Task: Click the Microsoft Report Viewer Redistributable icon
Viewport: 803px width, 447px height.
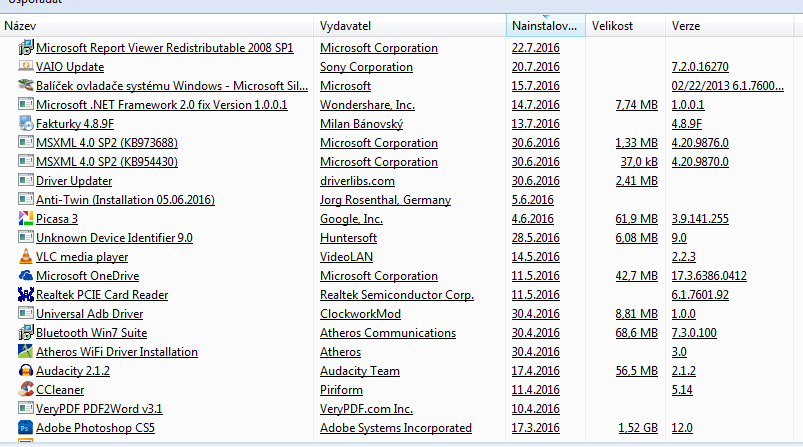Action: point(26,48)
